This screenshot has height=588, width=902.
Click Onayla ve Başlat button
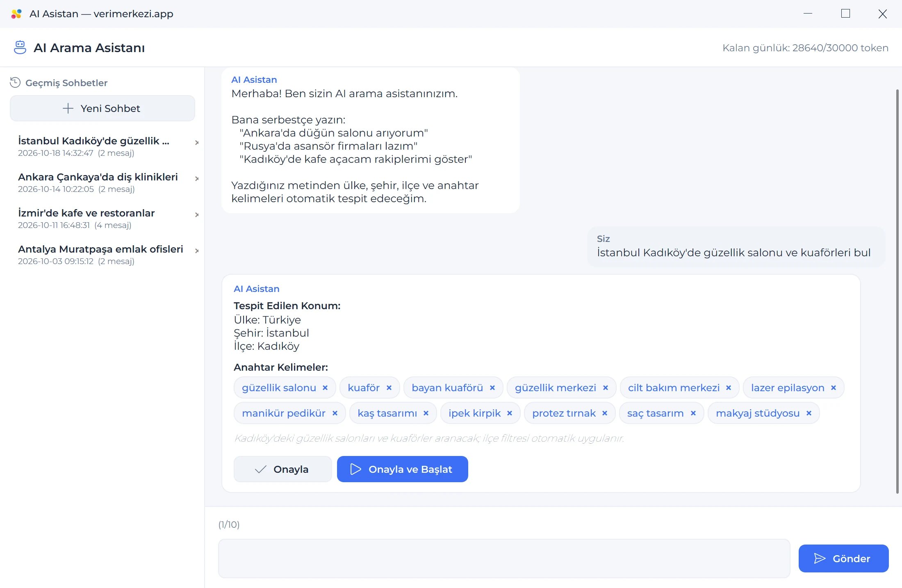pyautogui.click(x=402, y=469)
